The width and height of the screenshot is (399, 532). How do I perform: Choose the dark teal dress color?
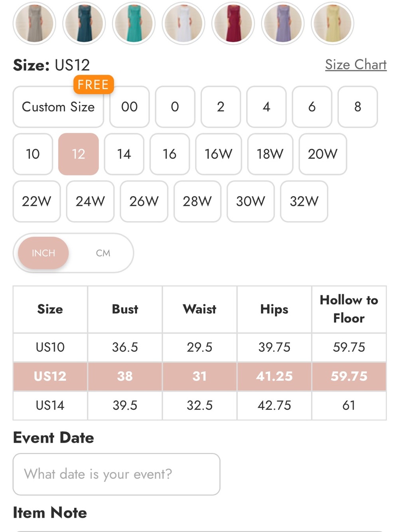click(84, 23)
